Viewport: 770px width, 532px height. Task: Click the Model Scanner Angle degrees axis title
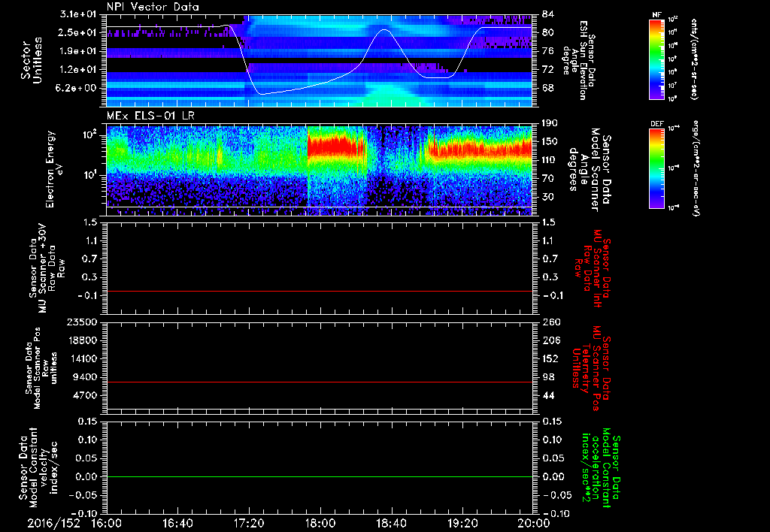(x=590, y=170)
